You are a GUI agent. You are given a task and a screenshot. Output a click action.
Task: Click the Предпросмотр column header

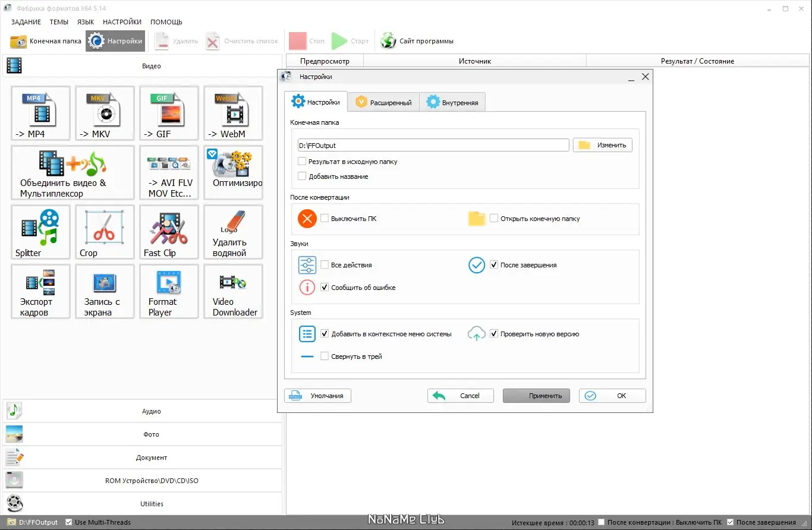pyautogui.click(x=325, y=61)
